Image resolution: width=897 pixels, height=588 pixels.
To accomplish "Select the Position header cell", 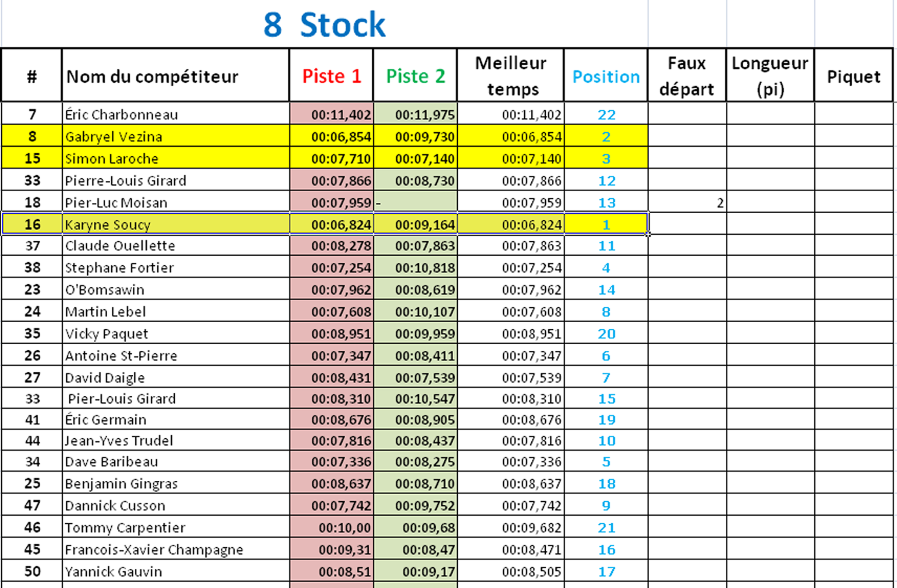I will 606,75.
